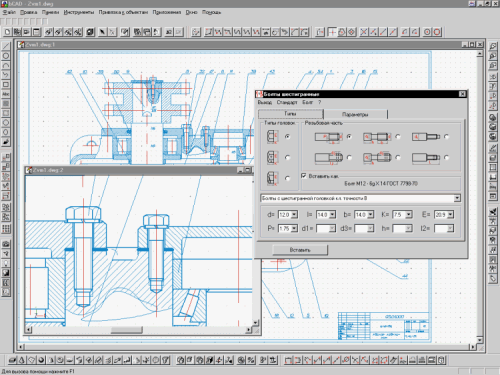Open the bolt standard type dropdown
Viewport: 500px width, 375px height.
coord(457,198)
